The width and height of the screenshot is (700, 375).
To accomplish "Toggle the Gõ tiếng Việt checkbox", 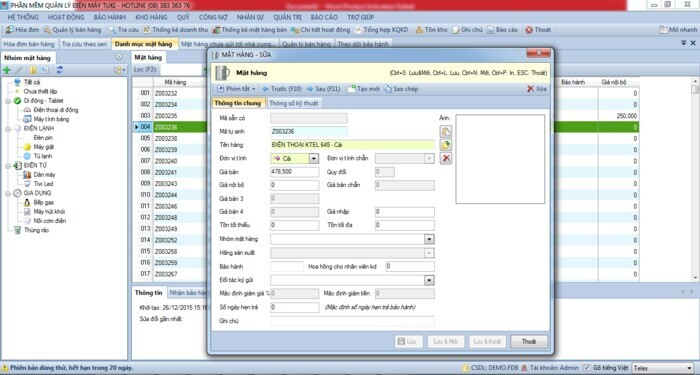I will coord(587,367).
